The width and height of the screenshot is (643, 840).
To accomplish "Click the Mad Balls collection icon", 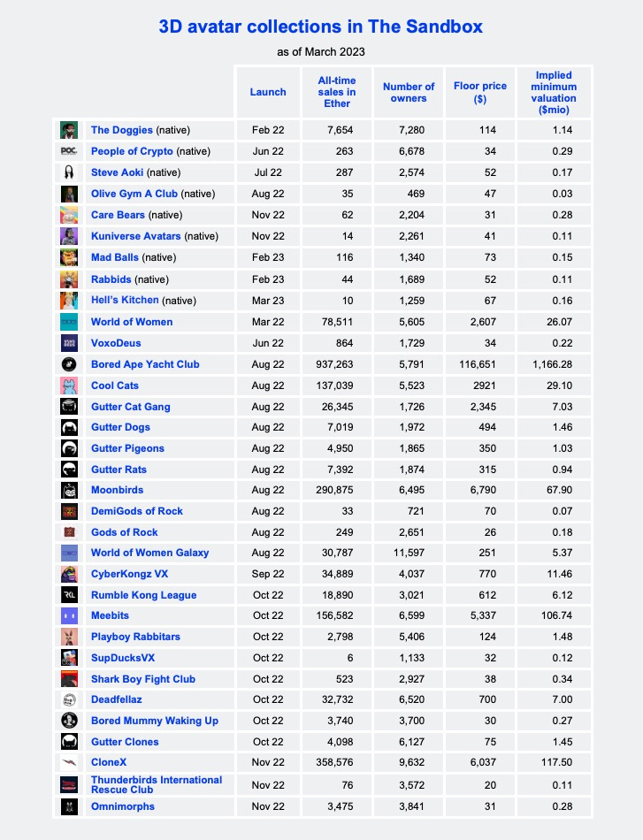I will tap(69, 257).
